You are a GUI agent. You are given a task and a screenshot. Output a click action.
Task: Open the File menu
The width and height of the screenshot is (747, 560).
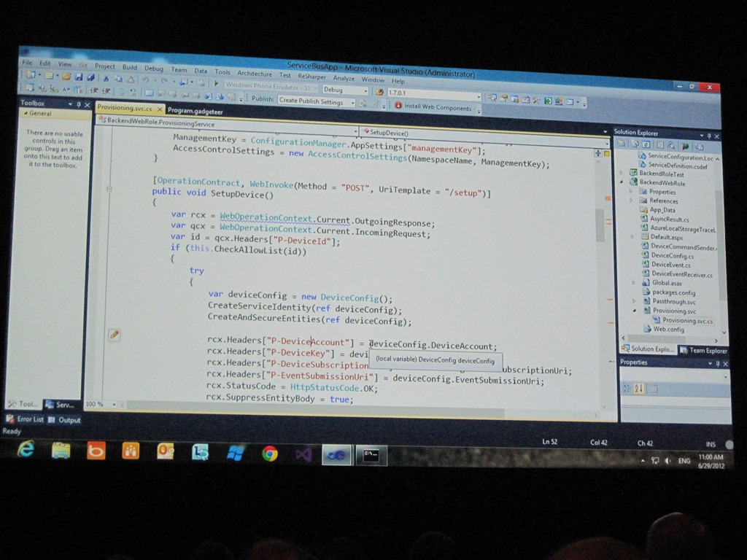pyautogui.click(x=27, y=63)
